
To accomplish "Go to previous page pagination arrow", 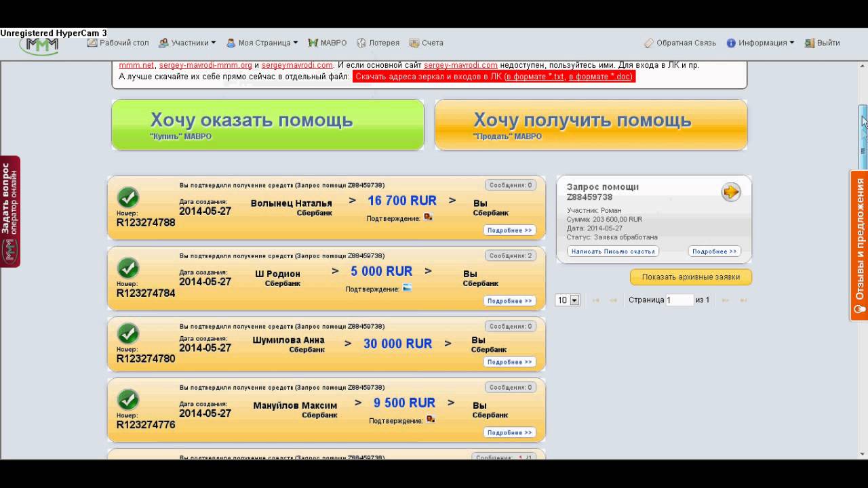I will click(614, 300).
